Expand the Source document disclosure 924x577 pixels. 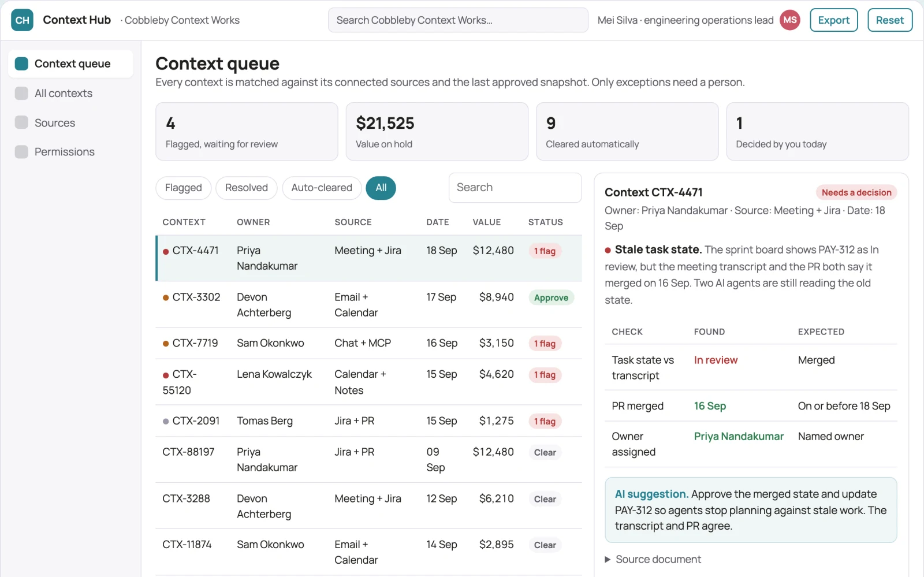[653, 559]
